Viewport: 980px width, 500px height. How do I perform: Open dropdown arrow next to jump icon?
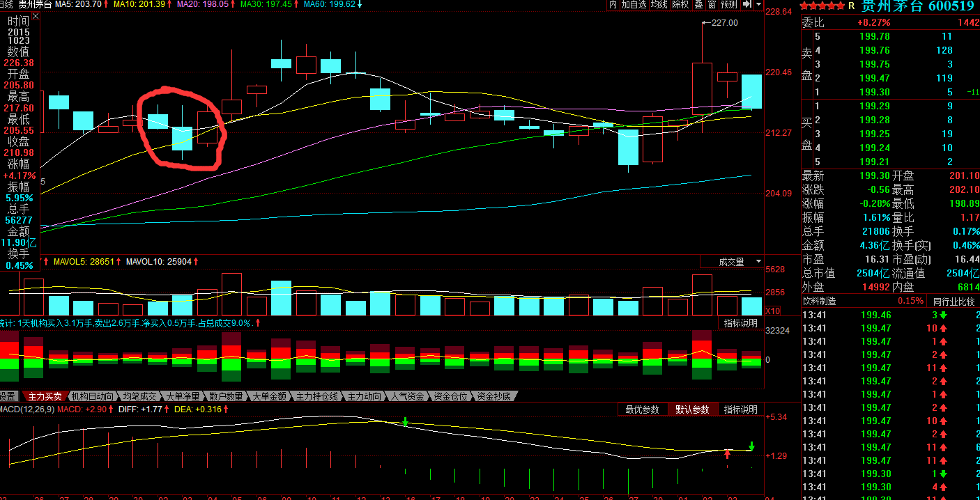click(758, 4)
